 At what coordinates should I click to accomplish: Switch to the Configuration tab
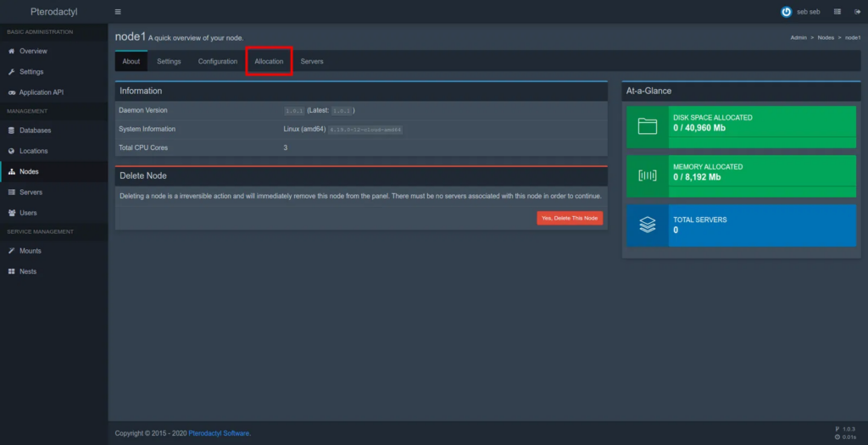(218, 62)
